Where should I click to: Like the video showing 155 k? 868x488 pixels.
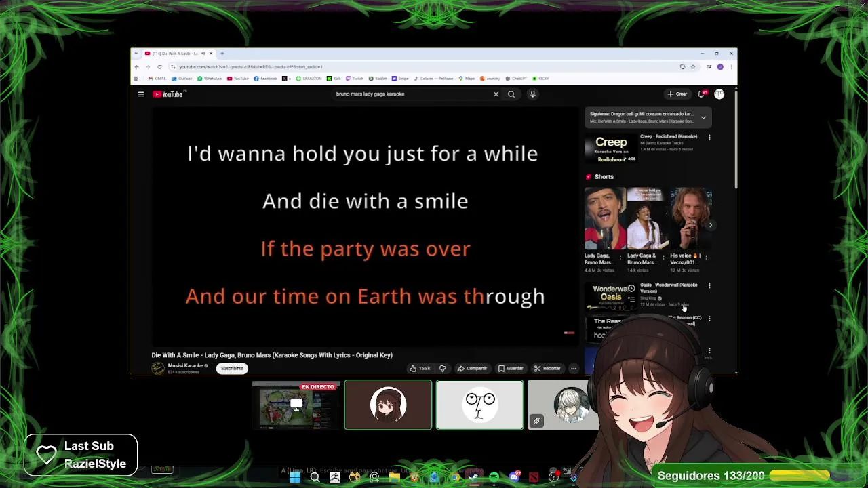pos(420,369)
